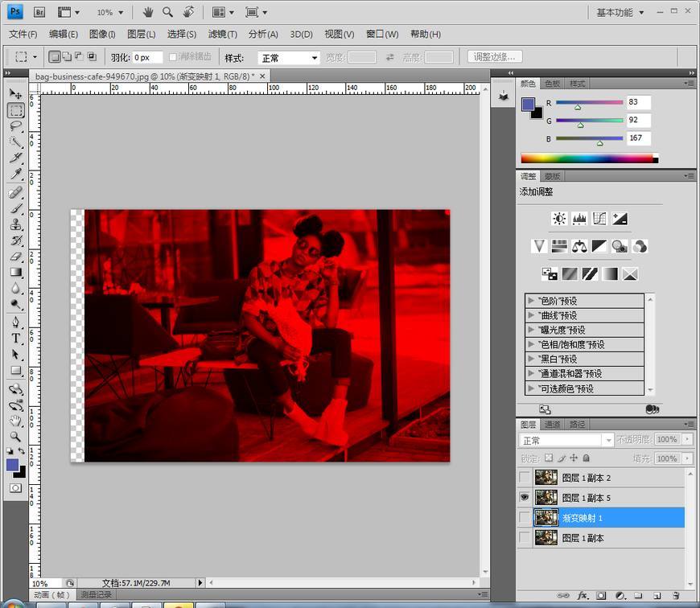Open the 滤镜(T) menu
The height and width of the screenshot is (608, 700).
tap(222, 35)
